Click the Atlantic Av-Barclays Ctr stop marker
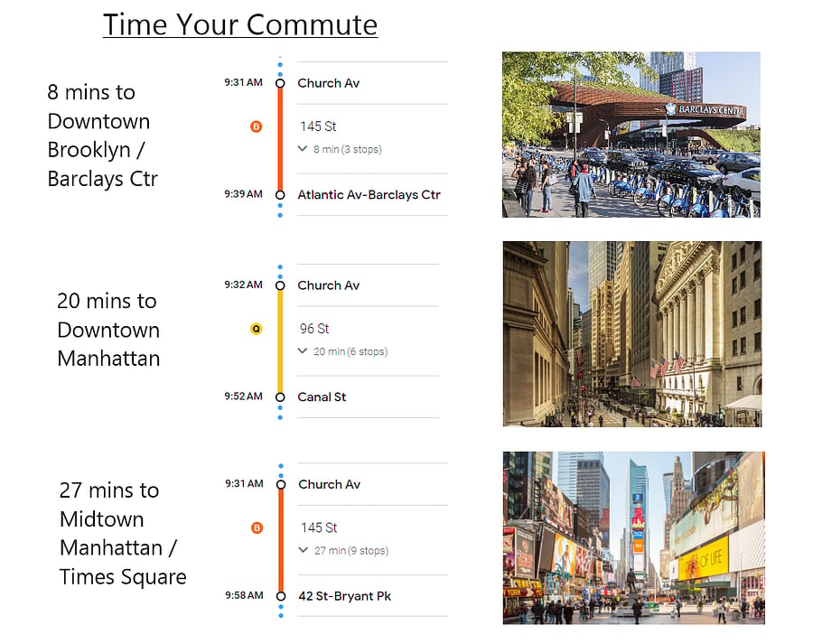813x644 pixels. point(280,195)
